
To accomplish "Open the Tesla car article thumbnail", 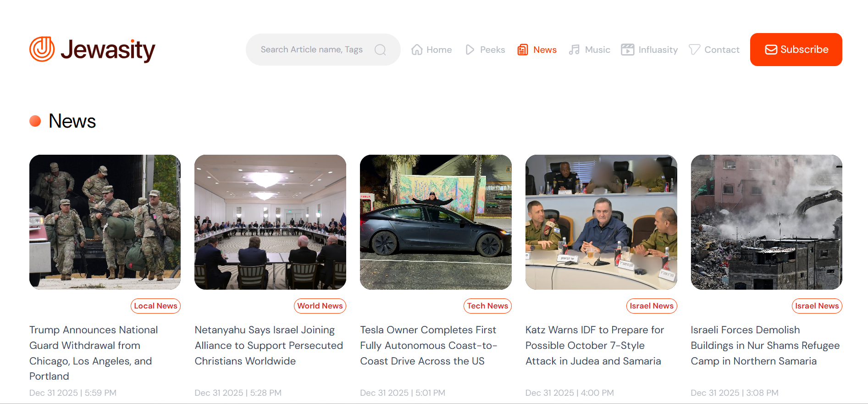I will (x=435, y=222).
